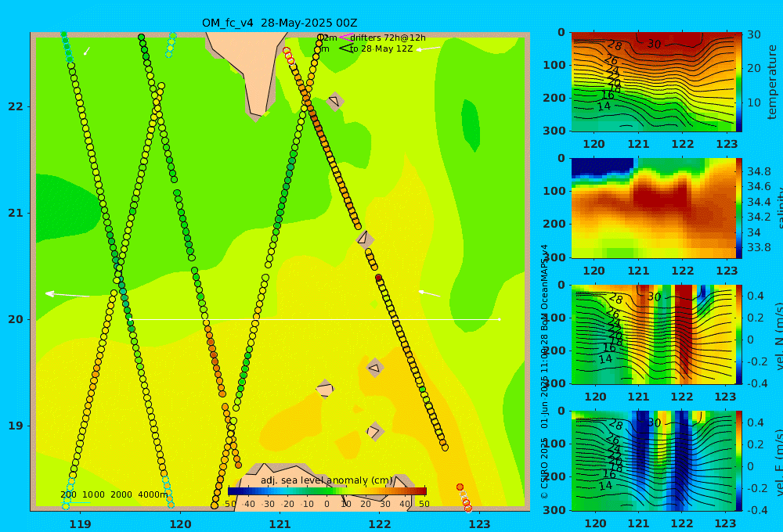Click the salinity colorbar
The width and height of the screenshot is (783, 532).
pos(738,208)
